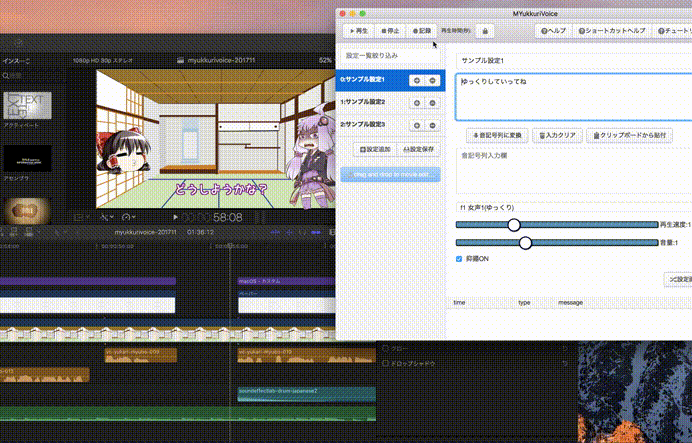The height and width of the screenshot is (443, 692).
Task: Select the long green music clip in timeline
Action: (188, 413)
